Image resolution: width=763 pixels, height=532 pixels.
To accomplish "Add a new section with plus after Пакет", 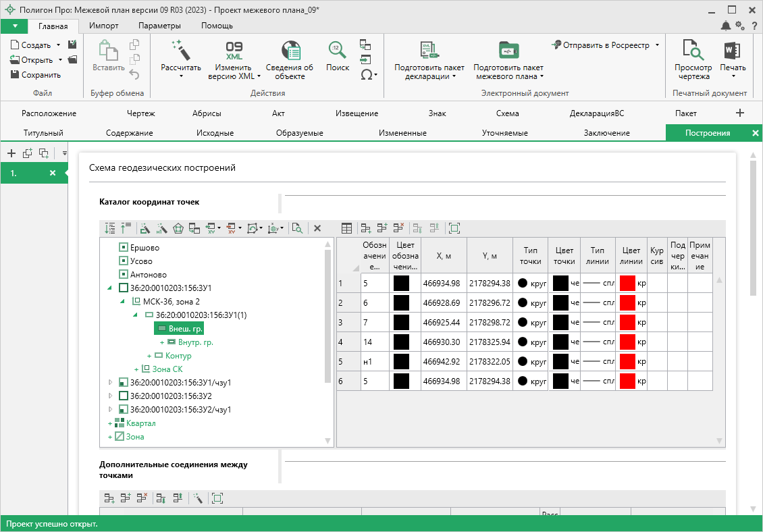I will click(740, 113).
